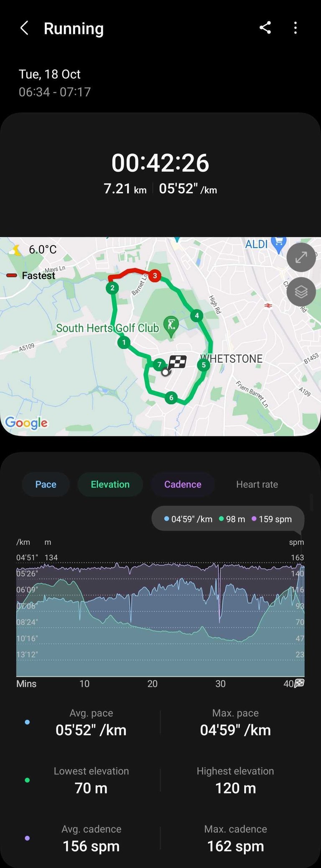Viewport: 321px width, 868px height.
Task: Open the map layers selector
Action: (301, 292)
